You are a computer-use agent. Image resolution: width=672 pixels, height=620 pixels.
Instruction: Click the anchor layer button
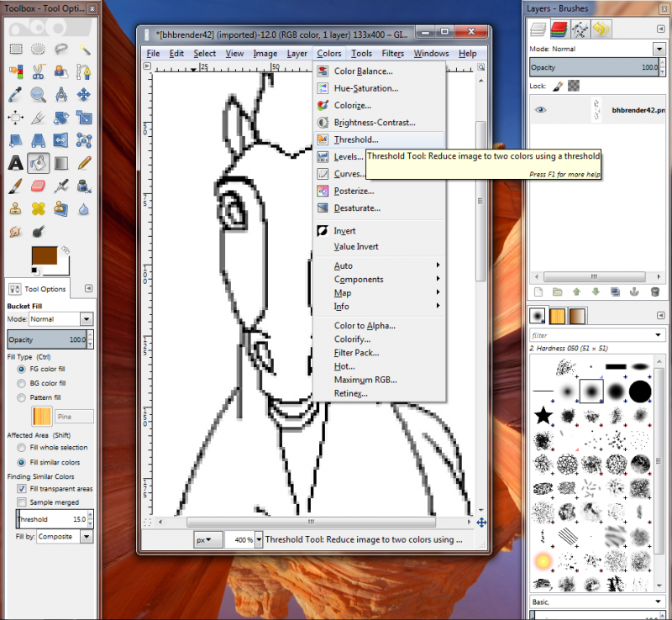tap(634, 292)
